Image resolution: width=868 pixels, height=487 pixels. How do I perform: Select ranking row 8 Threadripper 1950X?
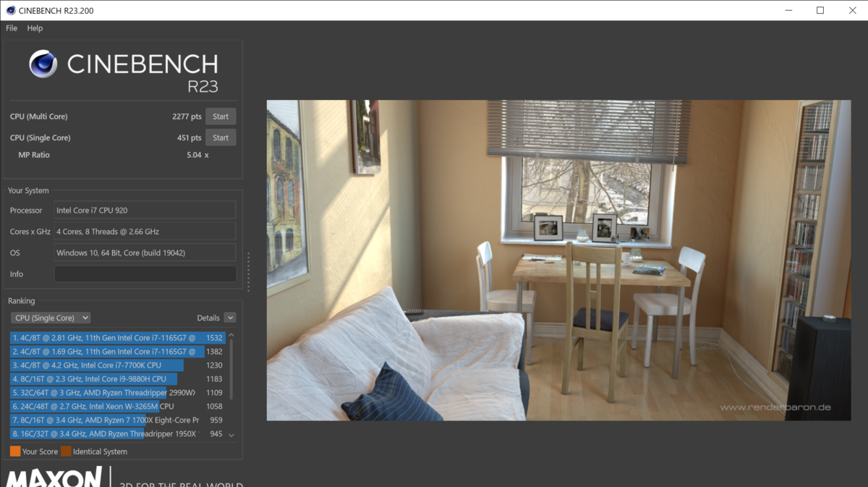pos(118,434)
